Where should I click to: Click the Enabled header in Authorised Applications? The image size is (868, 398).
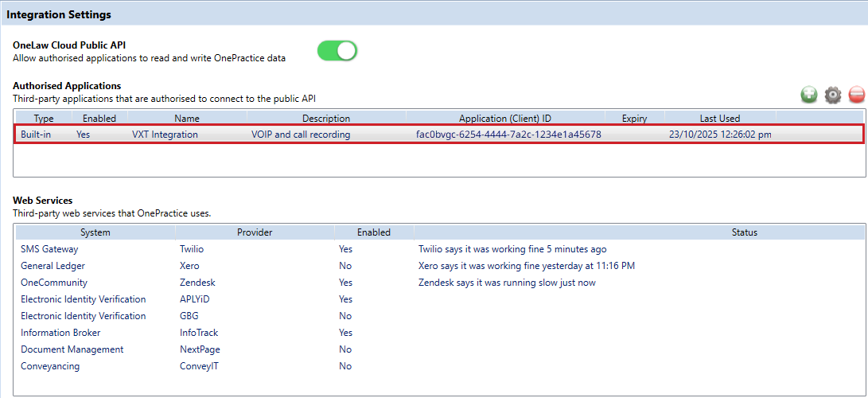[99, 119]
